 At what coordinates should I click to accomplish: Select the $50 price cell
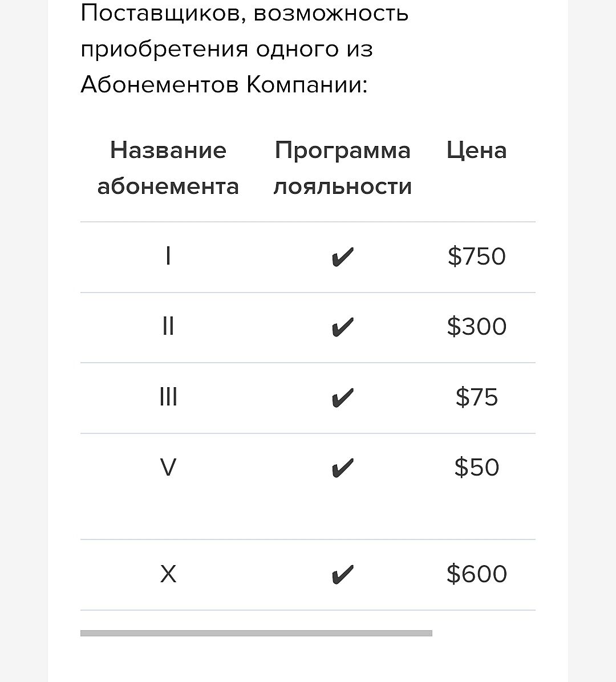click(476, 468)
